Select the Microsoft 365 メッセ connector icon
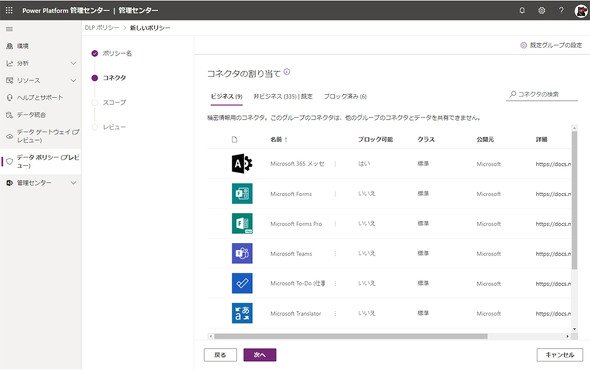Image resolution: width=590 pixels, height=371 pixels. (242, 164)
